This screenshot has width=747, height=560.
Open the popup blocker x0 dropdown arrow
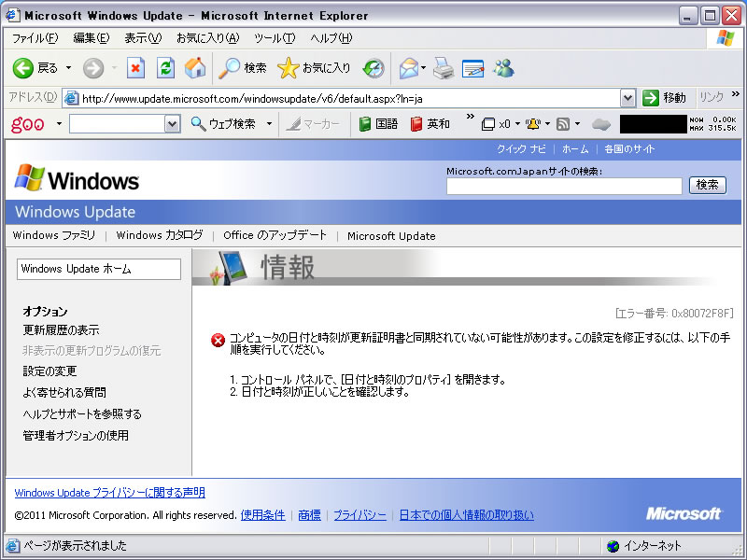point(518,124)
